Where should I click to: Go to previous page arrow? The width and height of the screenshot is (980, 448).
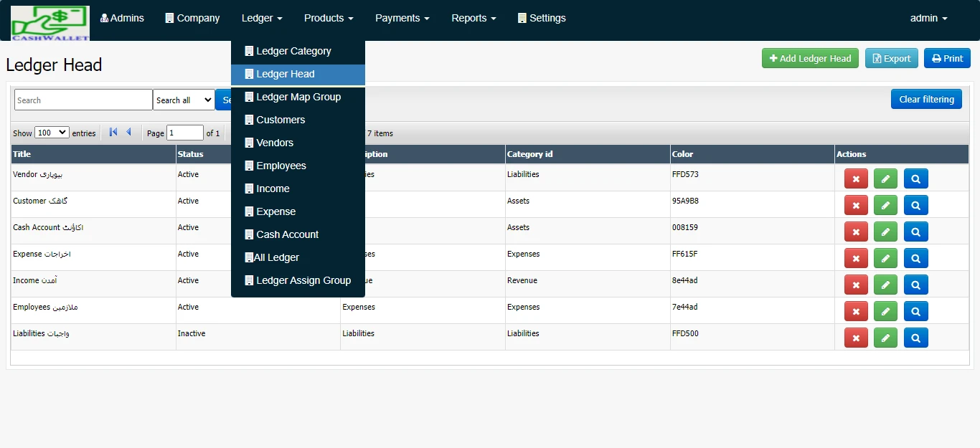pos(129,133)
